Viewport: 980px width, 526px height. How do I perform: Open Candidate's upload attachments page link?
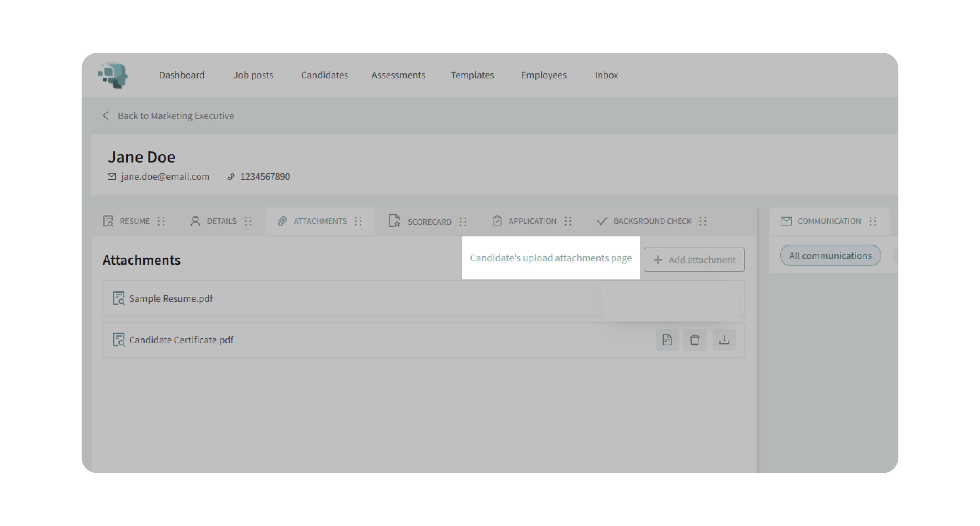click(551, 258)
